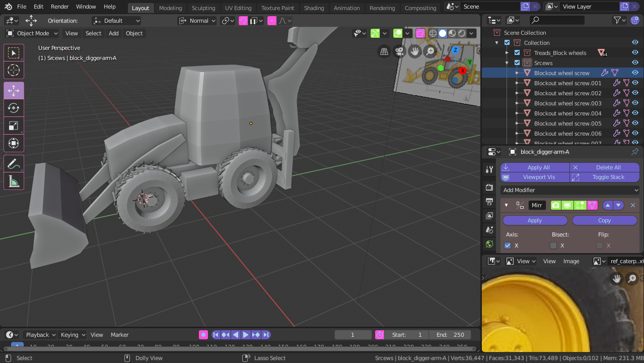Select the Transform tool
Screen dimensions: 644x363
pyautogui.click(x=14, y=143)
